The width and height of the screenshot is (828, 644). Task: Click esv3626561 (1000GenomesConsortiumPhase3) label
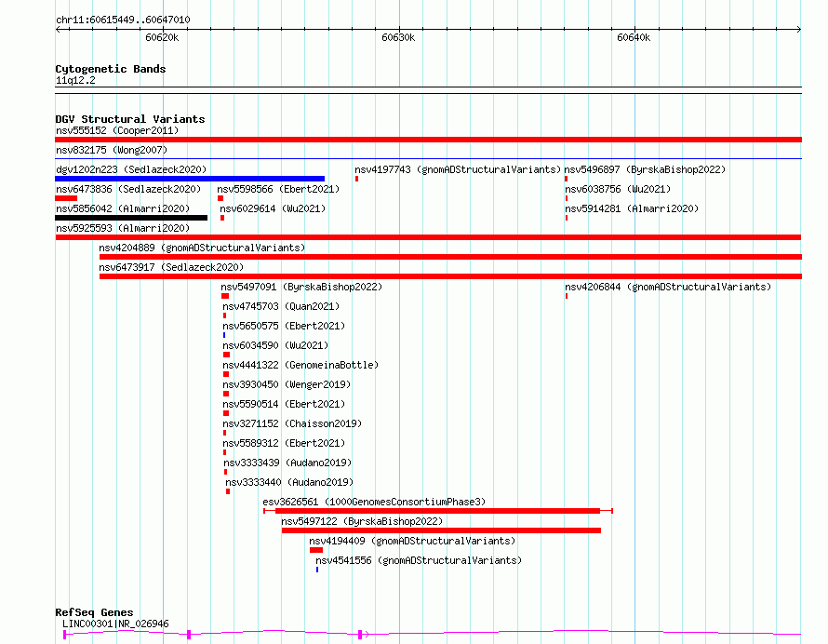pyautogui.click(x=374, y=502)
